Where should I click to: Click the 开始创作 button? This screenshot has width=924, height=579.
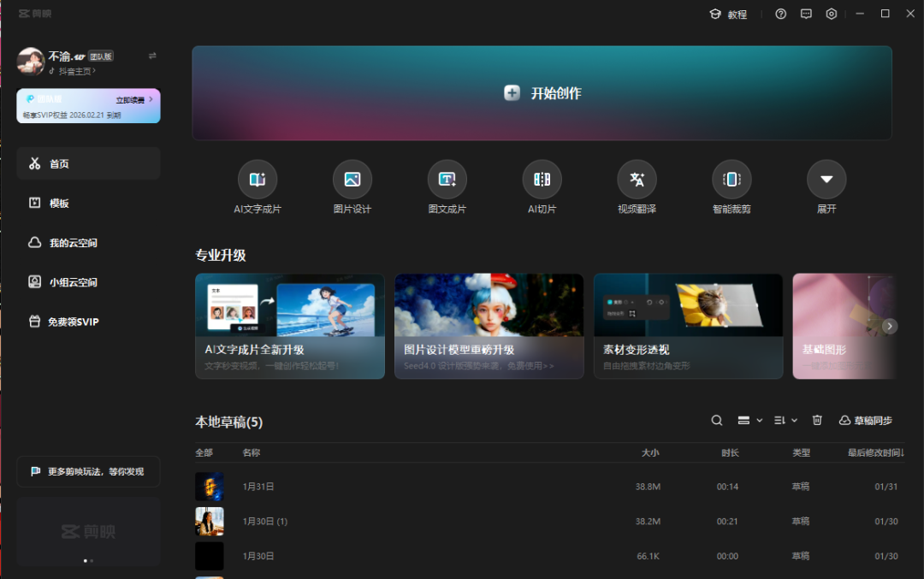click(542, 93)
